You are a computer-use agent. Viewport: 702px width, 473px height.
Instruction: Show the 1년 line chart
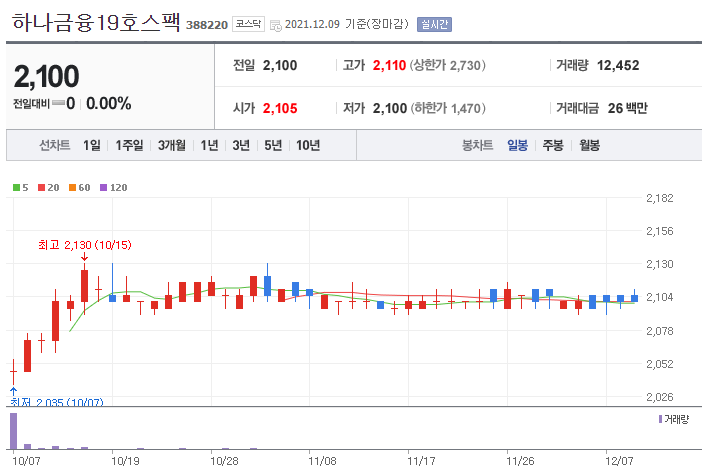[x=209, y=145]
